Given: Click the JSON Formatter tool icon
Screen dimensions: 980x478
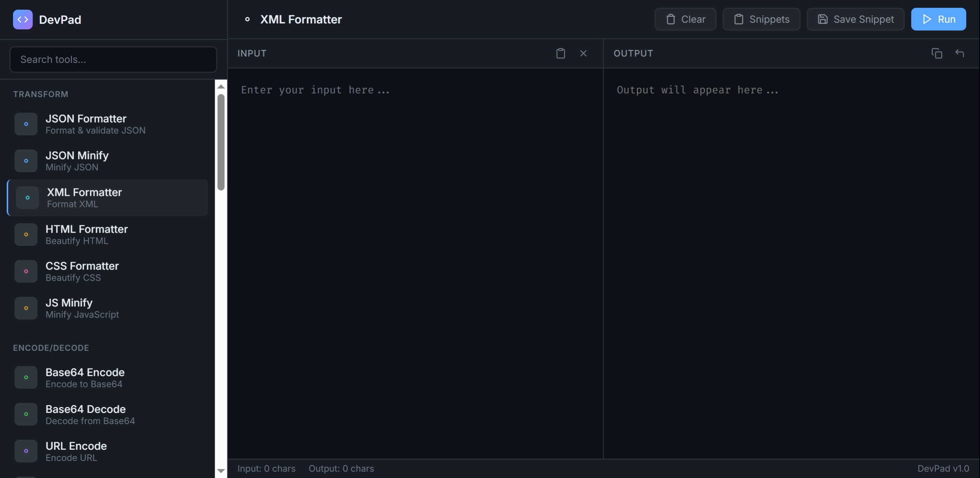Looking at the screenshot, I should click(26, 124).
